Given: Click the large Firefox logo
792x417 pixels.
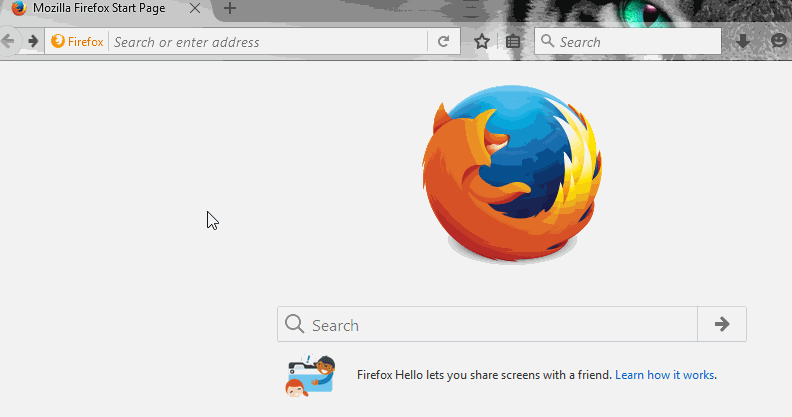Looking at the screenshot, I should point(512,173).
